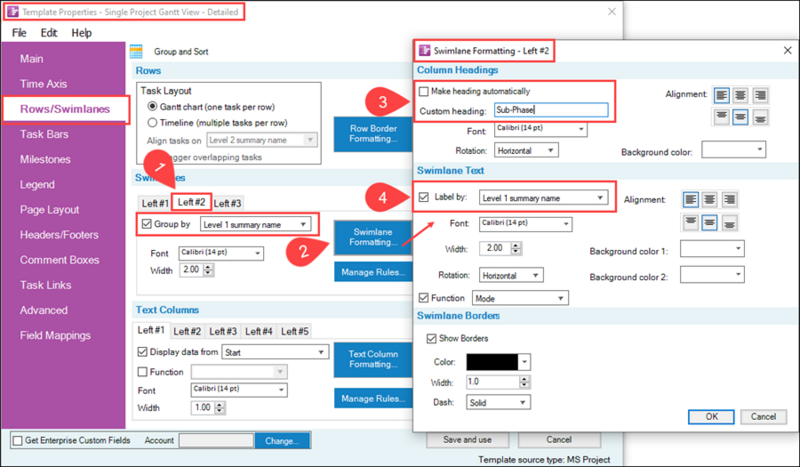Click the Group and Sort grid icon

point(136,52)
